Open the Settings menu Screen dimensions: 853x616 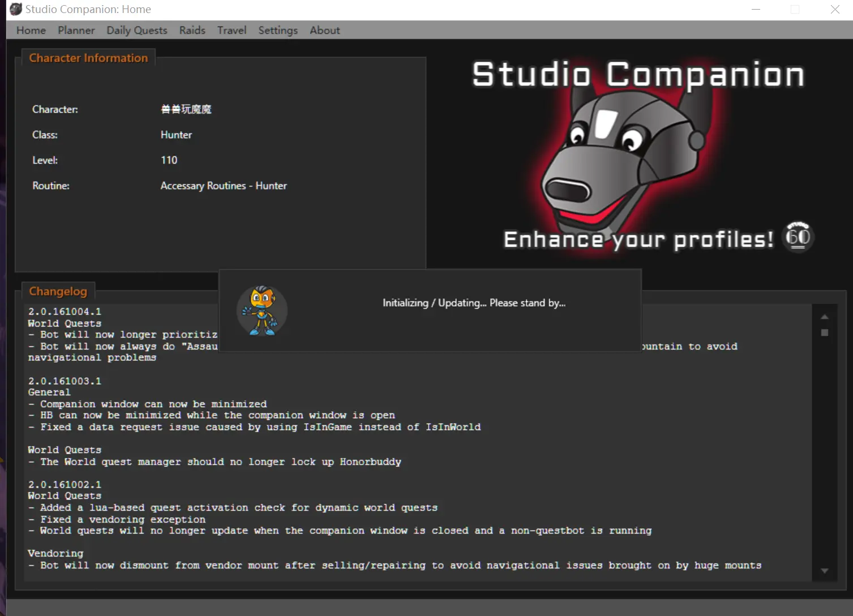point(278,31)
